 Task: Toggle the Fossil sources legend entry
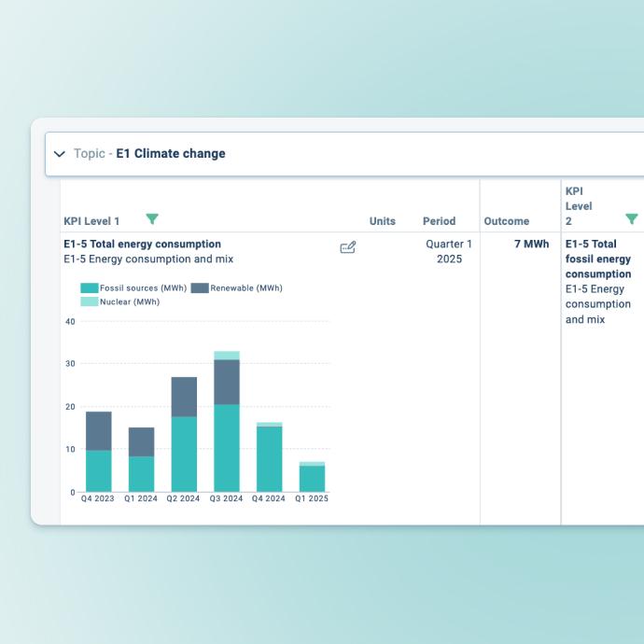click(x=133, y=288)
